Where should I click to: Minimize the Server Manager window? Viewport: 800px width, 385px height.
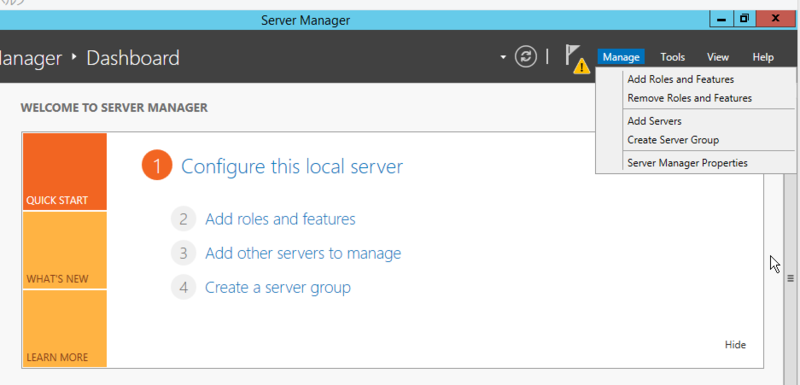tap(721, 19)
